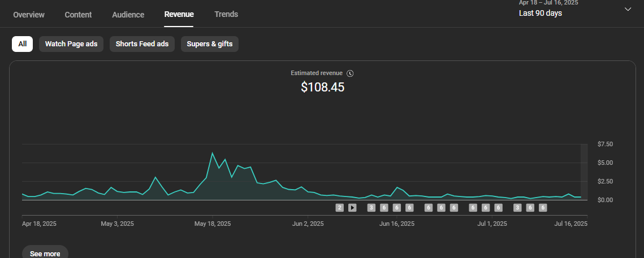The height and width of the screenshot is (258, 644).
Task: Switch to the Overview tab
Action: (x=29, y=15)
